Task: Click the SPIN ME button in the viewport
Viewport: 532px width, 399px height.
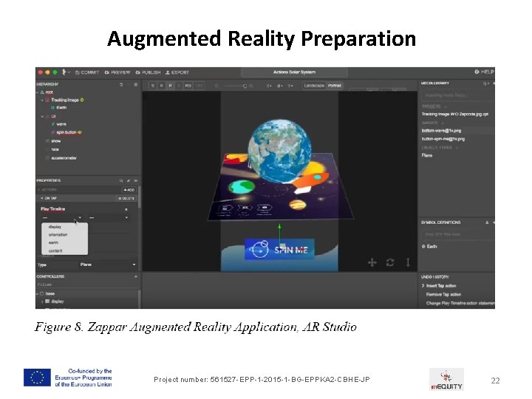Action: [279, 250]
